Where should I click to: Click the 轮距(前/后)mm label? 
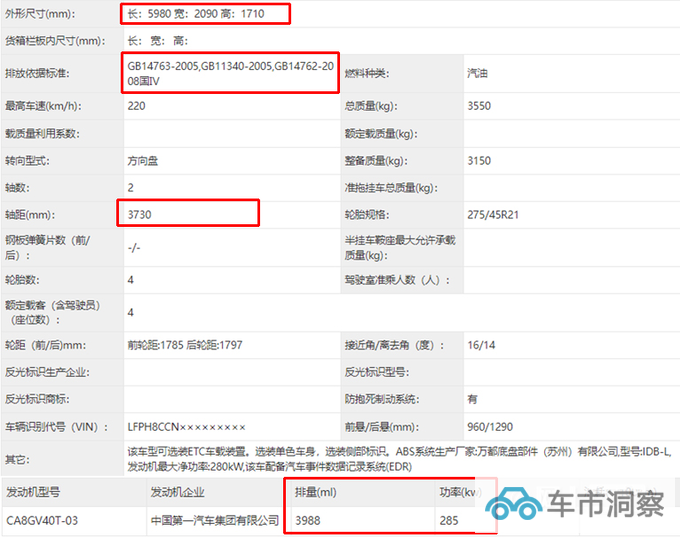click(x=46, y=345)
